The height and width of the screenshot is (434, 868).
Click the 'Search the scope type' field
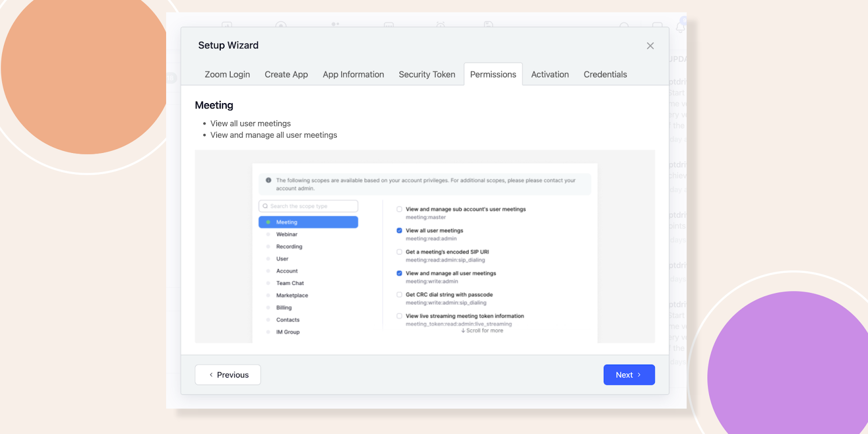[308, 206]
